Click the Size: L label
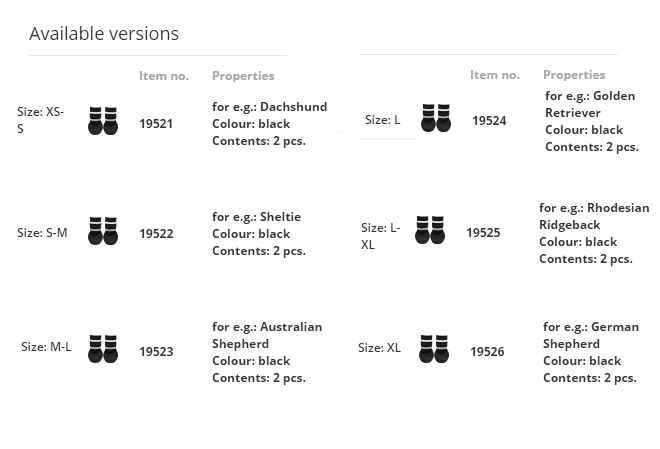The image size is (660, 449). coord(382,120)
